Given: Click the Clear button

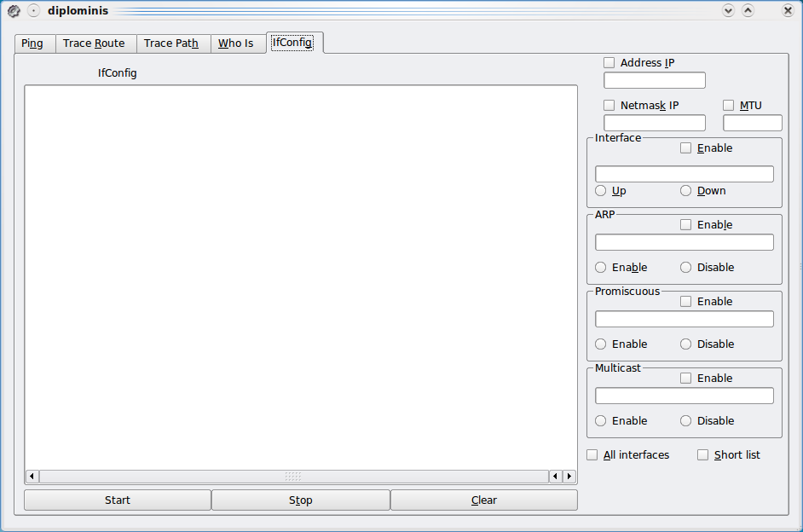Looking at the screenshot, I should tap(483, 500).
